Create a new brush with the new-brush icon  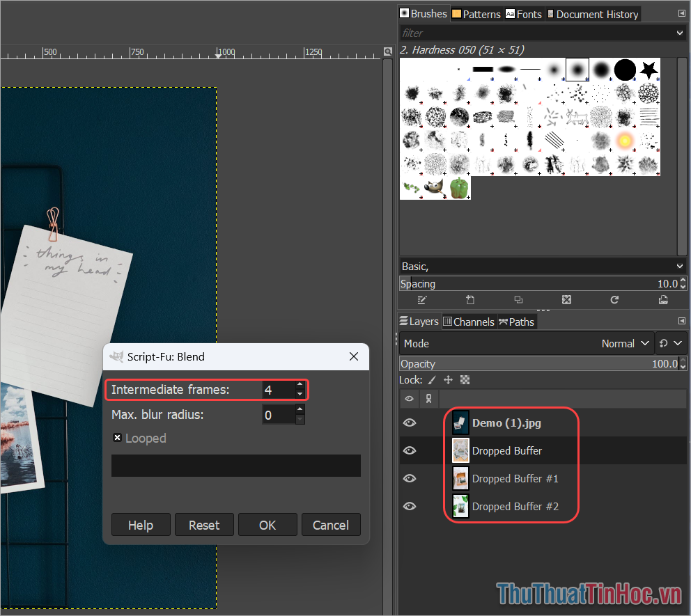click(x=470, y=300)
